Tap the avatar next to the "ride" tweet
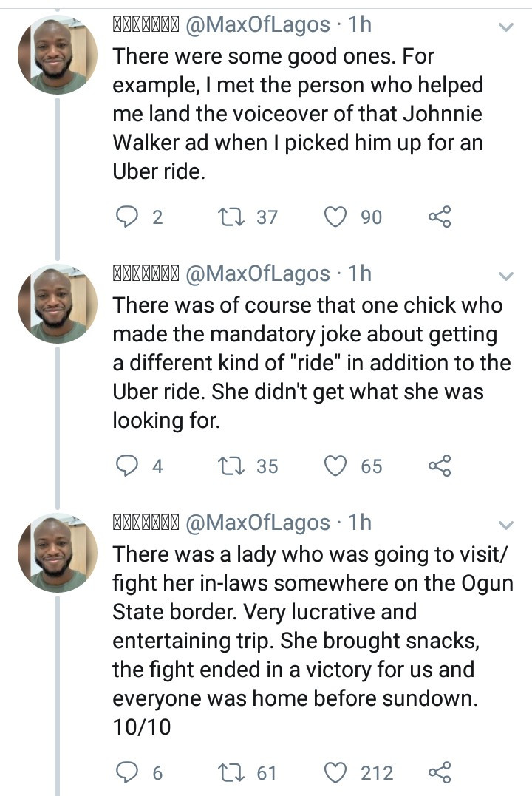The image size is (532, 796). (58, 305)
